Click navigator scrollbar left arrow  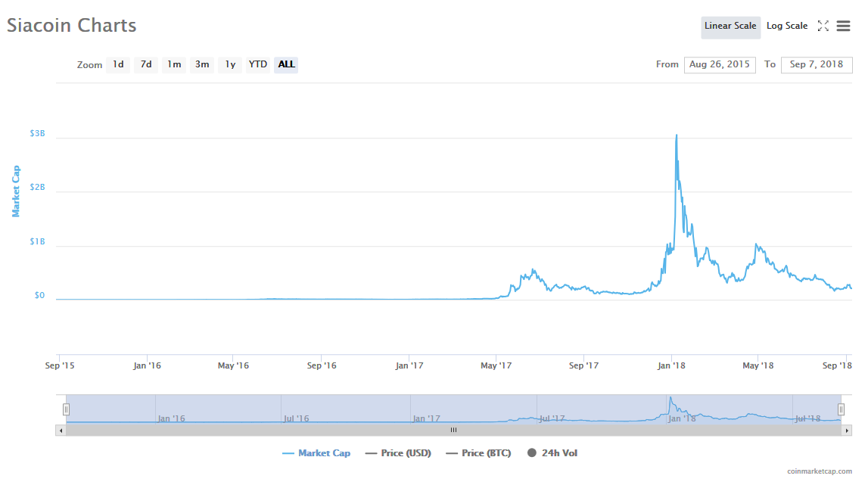61,431
